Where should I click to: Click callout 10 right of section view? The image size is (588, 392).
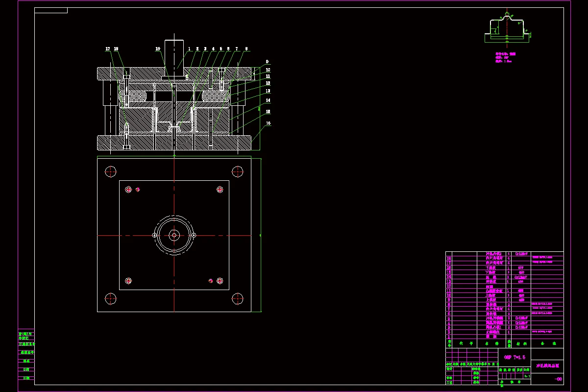(268, 70)
